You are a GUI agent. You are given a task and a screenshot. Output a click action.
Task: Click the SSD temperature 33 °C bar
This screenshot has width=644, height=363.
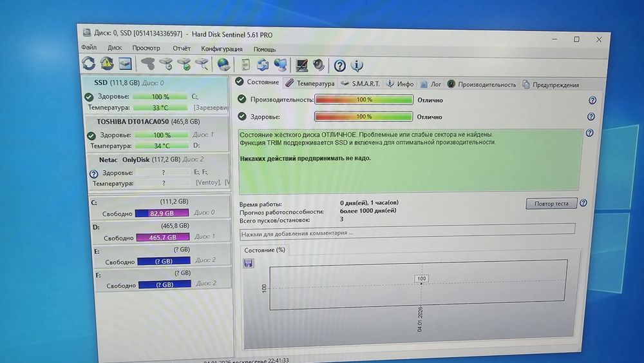160,108
